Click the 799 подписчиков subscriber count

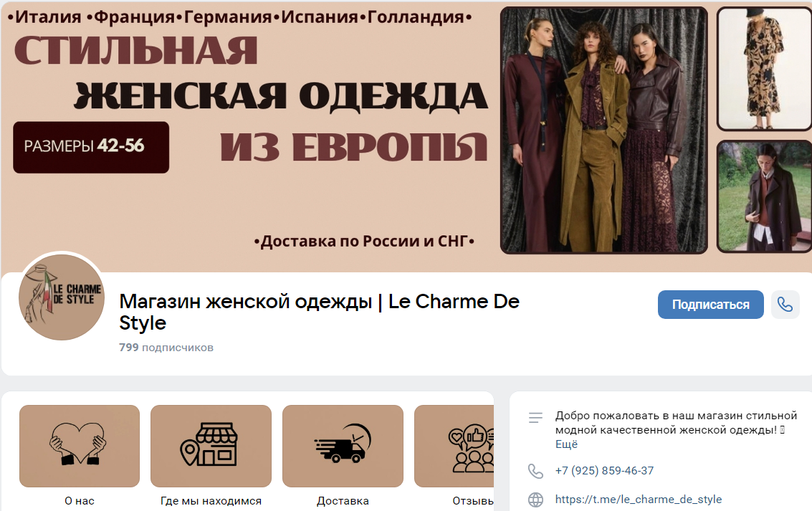pos(166,348)
